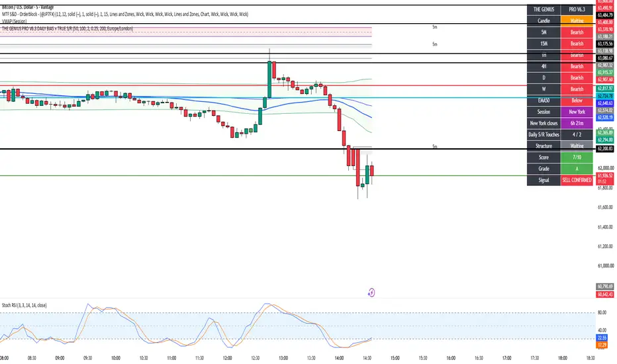Viewport: 617px width, 364px height.
Task: Click the VWAP (Session) indicator legend
Action: point(14,21)
